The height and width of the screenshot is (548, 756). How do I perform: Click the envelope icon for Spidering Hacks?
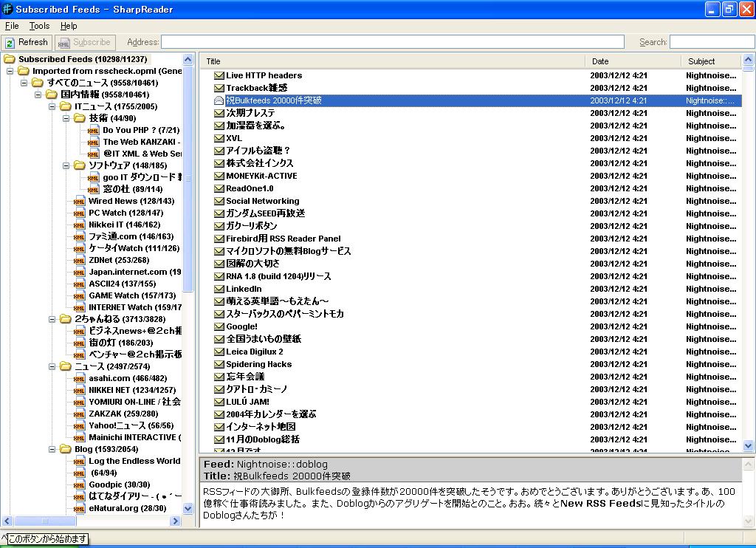pyautogui.click(x=219, y=364)
